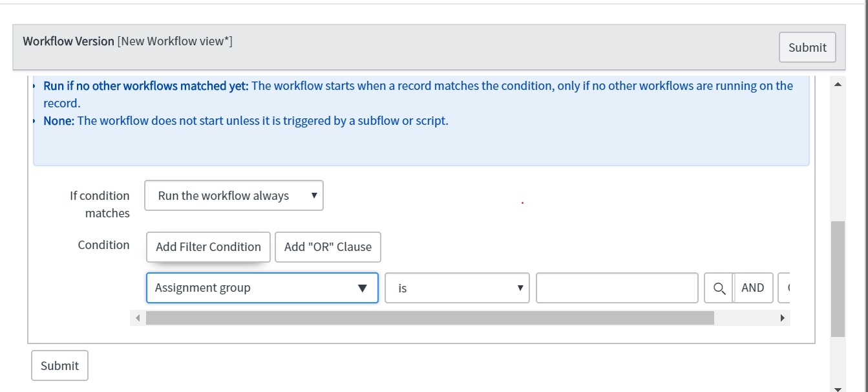Viewport: 868px width, 392px height.
Task: Click the up arrow of the vertical scrollbar
Action: click(x=839, y=83)
